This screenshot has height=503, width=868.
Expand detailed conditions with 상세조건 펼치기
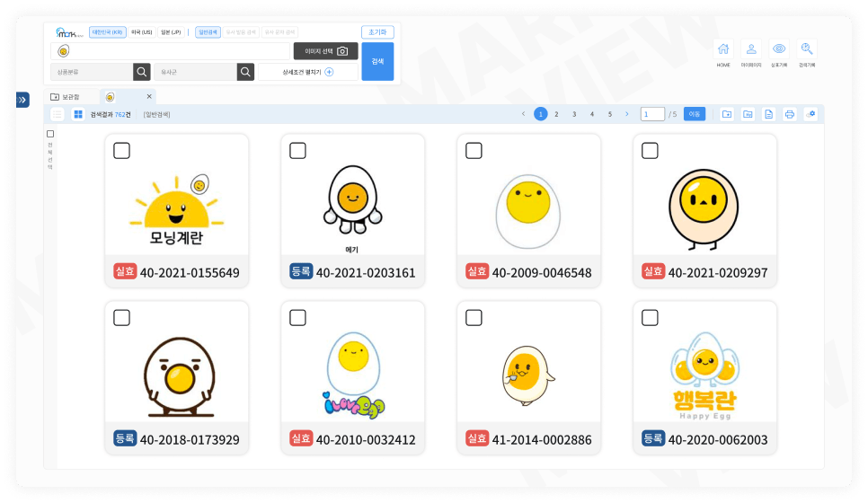[x=308, y=72]
